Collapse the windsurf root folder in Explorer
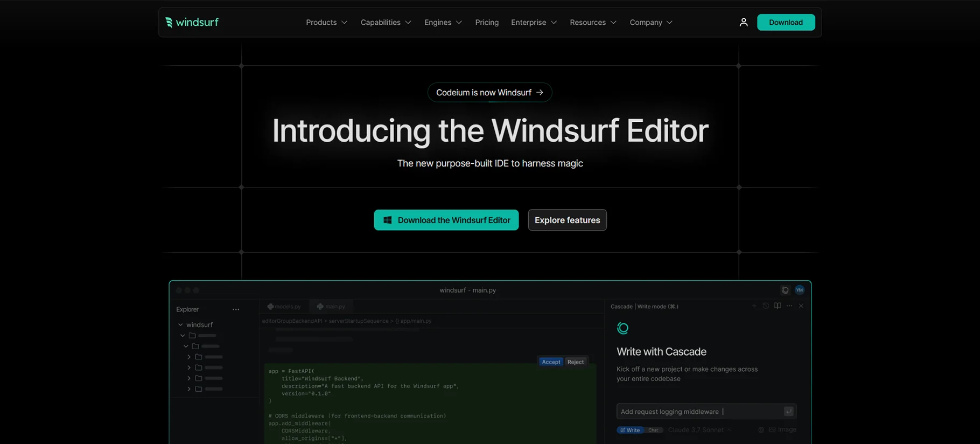Viewport: 980px width, 444px height. point(180,325)
